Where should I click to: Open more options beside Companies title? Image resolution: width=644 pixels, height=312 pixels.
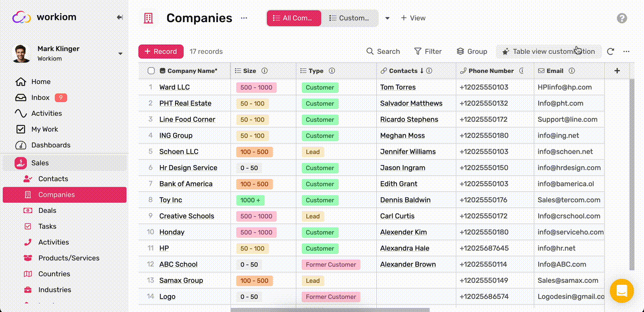[244, 18]
